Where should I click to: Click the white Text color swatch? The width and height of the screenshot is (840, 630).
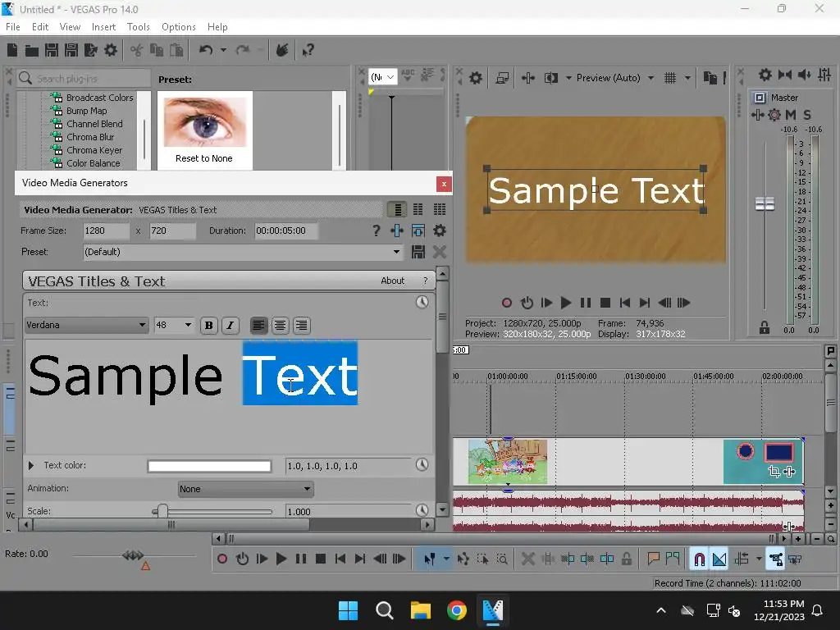click(209, 466)
